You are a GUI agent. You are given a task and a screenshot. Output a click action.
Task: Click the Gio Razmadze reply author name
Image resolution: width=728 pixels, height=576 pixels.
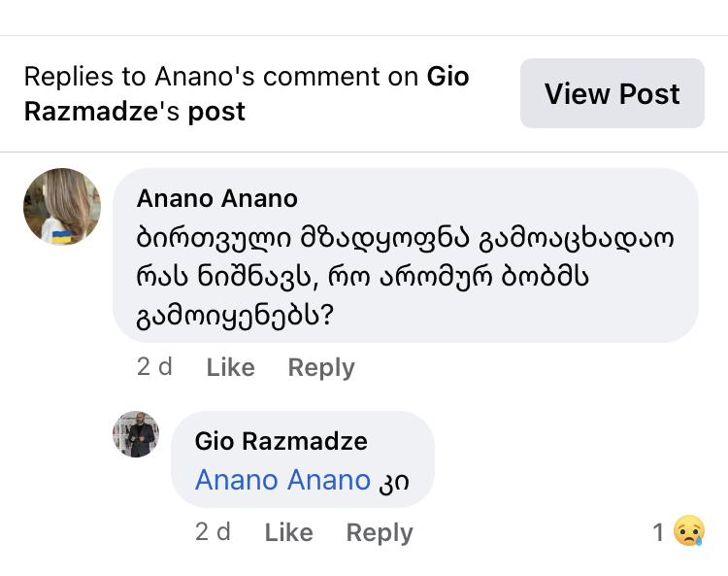pyautogui.click(x=281, y=441)
